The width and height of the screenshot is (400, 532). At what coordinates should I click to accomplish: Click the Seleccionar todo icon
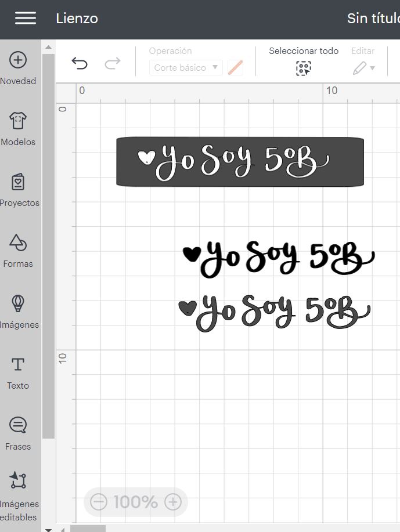click(304, 68)
